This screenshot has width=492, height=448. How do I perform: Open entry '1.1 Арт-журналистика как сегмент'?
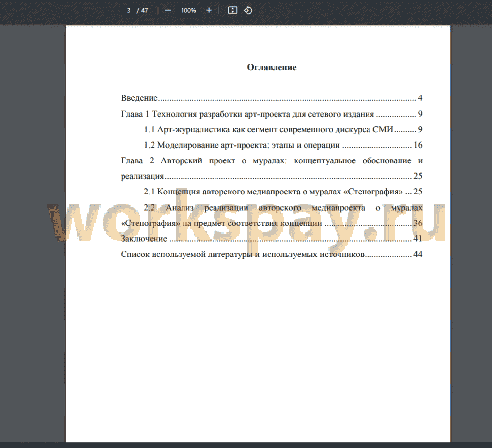(x=283, y=129)
